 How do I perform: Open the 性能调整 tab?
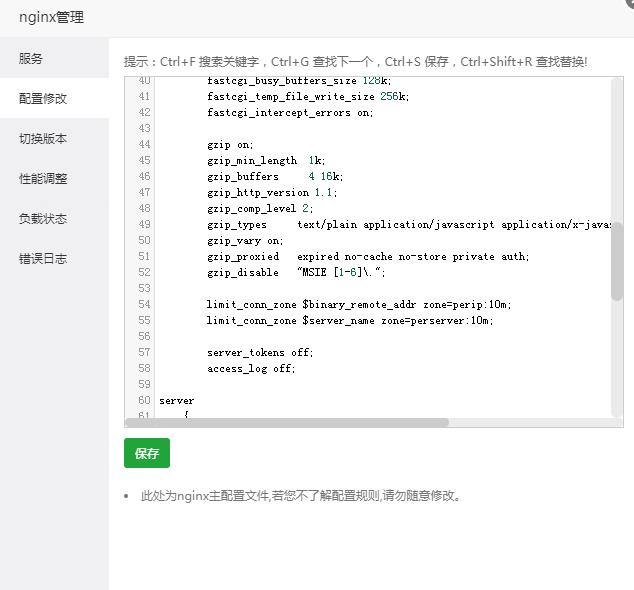tap(54, 178)
